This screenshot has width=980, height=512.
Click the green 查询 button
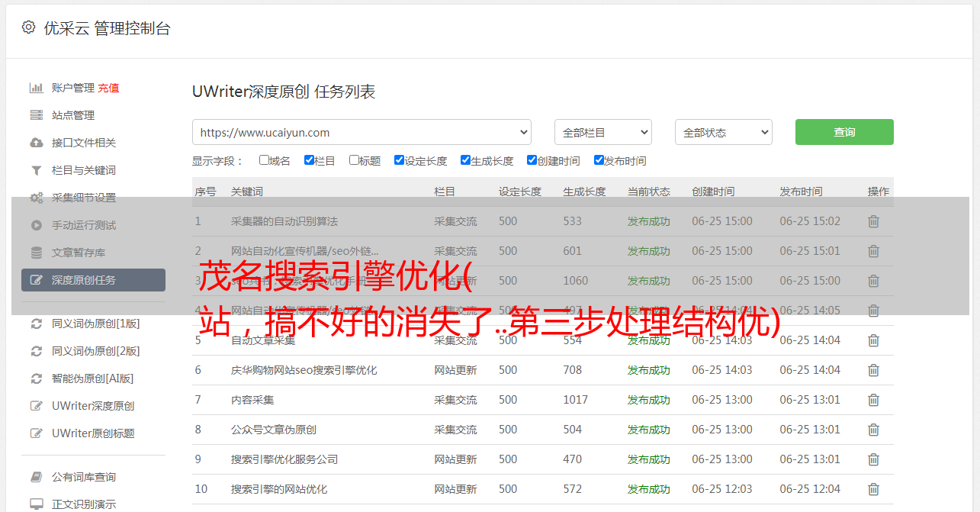click(844, 132)
